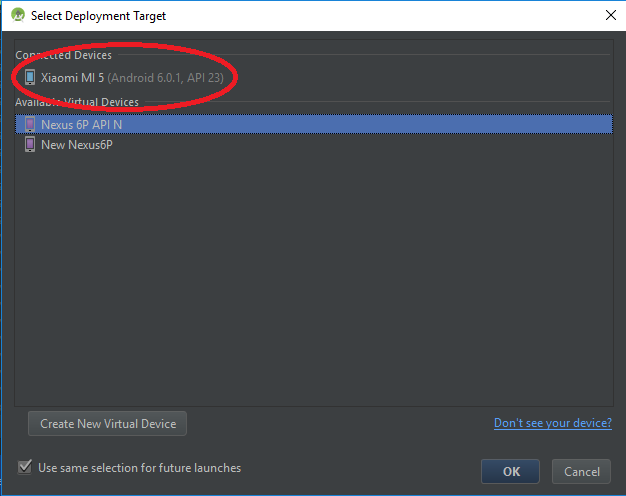This screenshot has height=496, width=626.
Task: Click the empty area of the device list
Action: (312, 280)
